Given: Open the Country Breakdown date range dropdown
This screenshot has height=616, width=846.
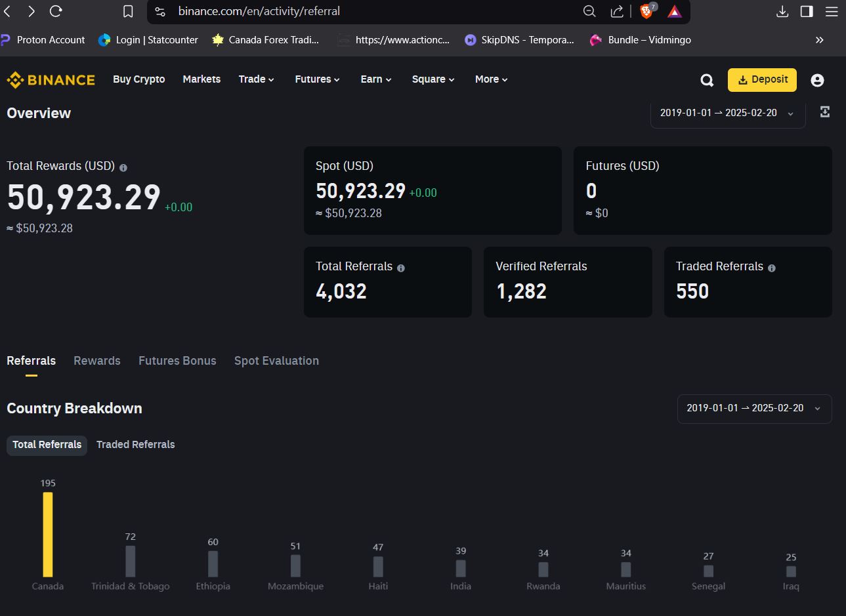Looking at the screenshot, I should point(754,408).
